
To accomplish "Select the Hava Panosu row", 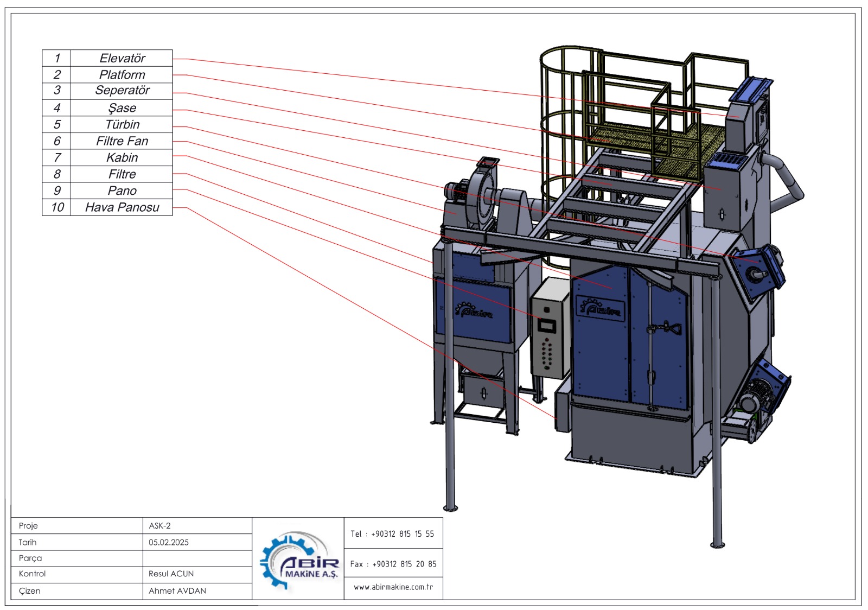I will (x=122, y=207).
